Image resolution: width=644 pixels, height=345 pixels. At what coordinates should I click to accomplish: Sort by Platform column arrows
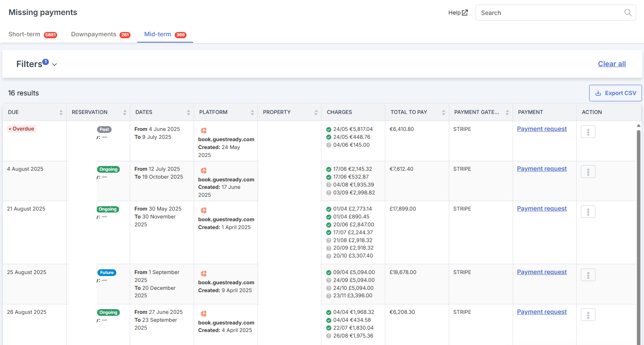tap(252, 112)
